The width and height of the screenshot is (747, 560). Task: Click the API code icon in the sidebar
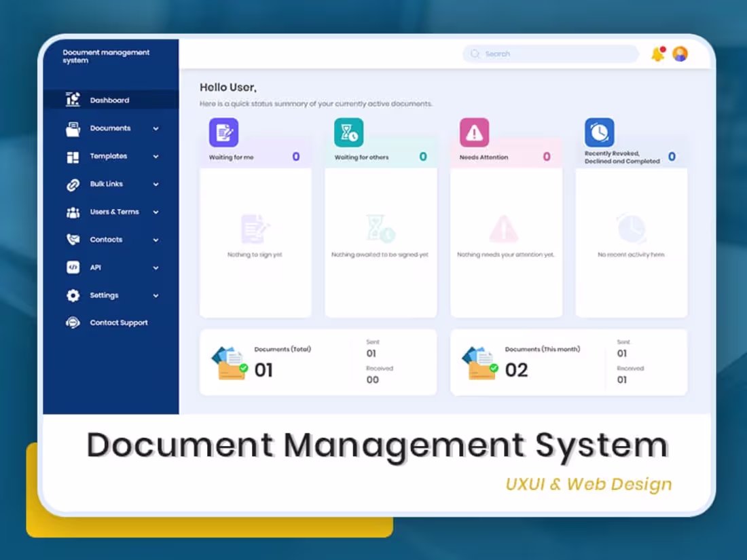click(x=72, y=267)
